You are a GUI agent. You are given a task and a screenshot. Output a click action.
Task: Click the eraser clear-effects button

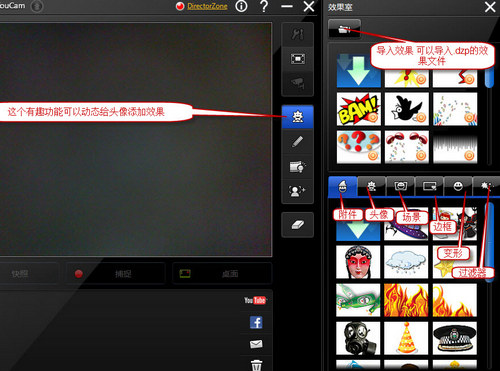tap(298, 225)
